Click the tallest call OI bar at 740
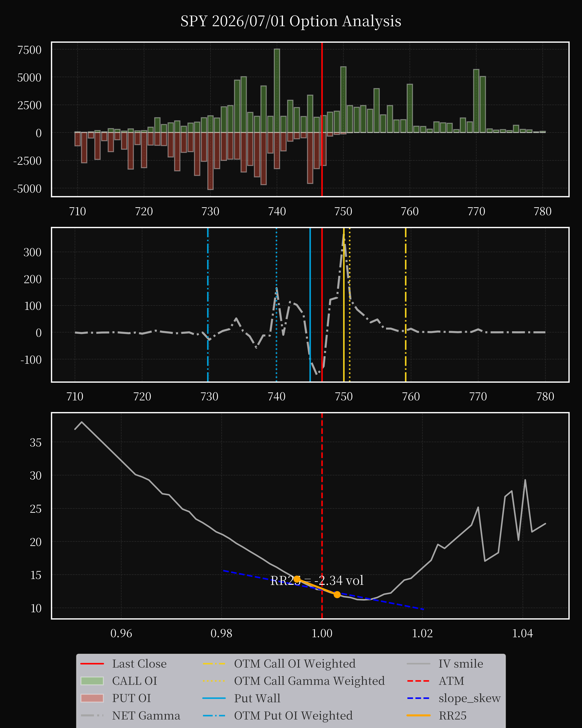 click(x=277, y=91)
